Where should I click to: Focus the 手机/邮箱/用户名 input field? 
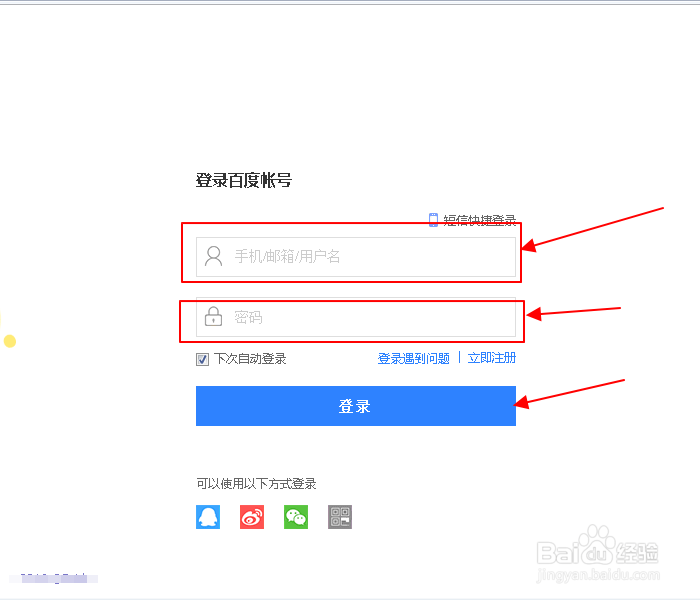356,257
